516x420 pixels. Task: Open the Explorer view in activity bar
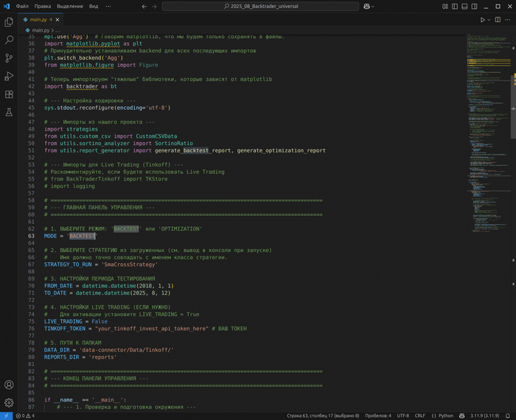[x=9, y=23]
